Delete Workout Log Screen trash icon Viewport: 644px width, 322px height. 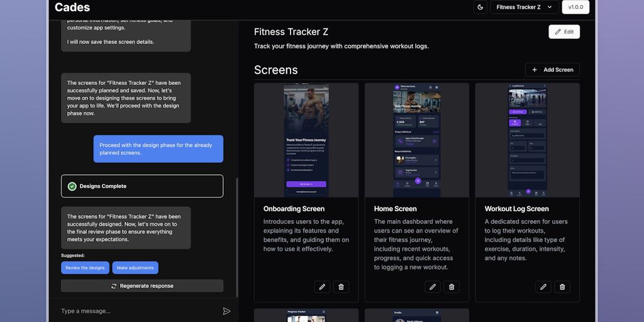tap(562, 287)
